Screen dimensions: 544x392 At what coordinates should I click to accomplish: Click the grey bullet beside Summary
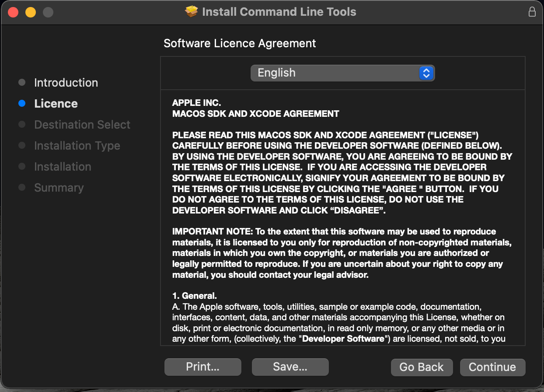click(22, 188)
